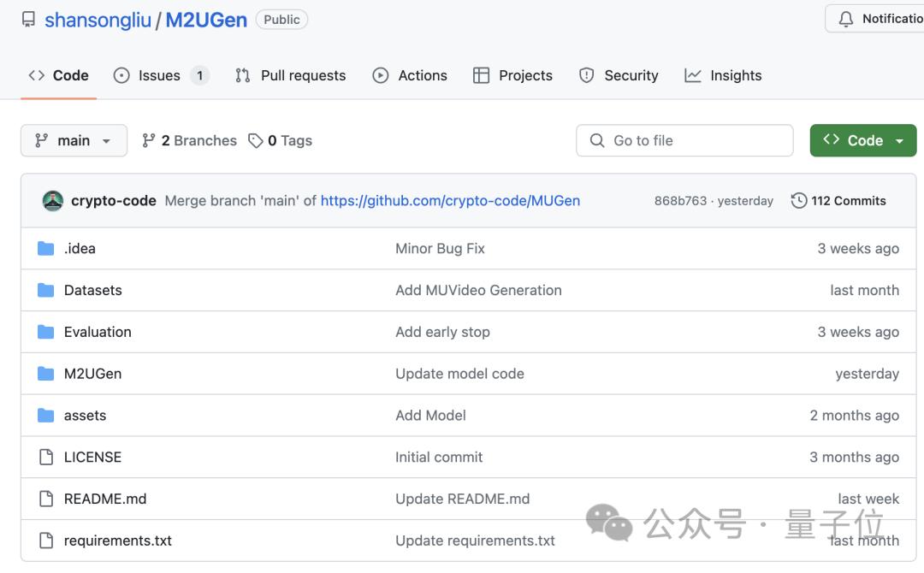Click the crypto-code user avatar

click(x=52, y=201)
